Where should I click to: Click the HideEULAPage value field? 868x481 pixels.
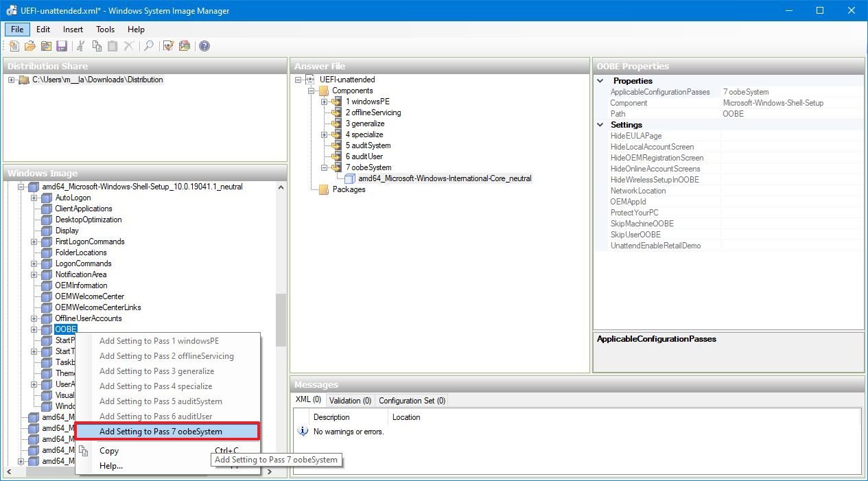[792, 136]
